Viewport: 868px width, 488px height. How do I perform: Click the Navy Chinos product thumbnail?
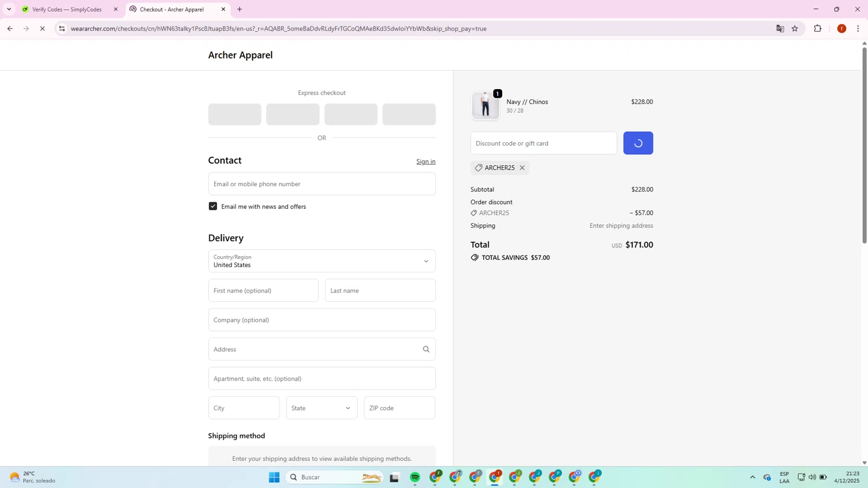click(485, 106)
